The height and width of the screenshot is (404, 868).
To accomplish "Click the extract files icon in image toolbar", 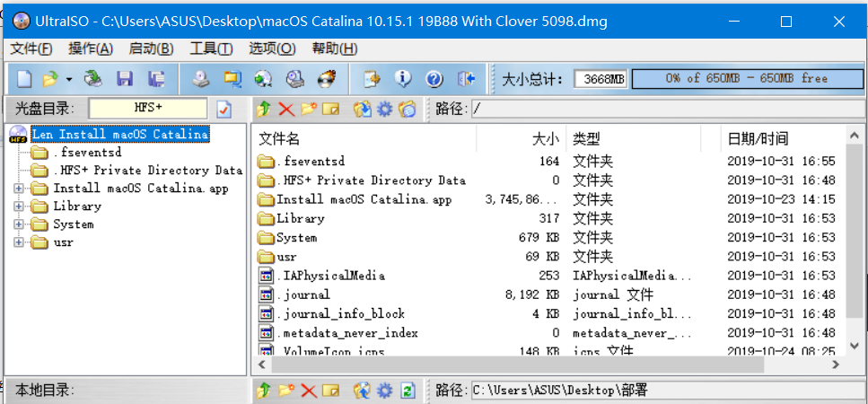I will click(363, 110).
